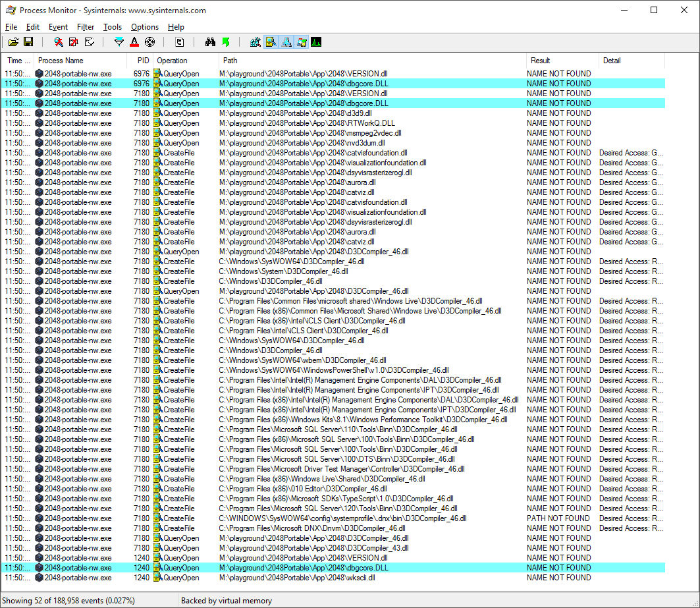
Task: Click the Result column header
Action: pos(562,61)
